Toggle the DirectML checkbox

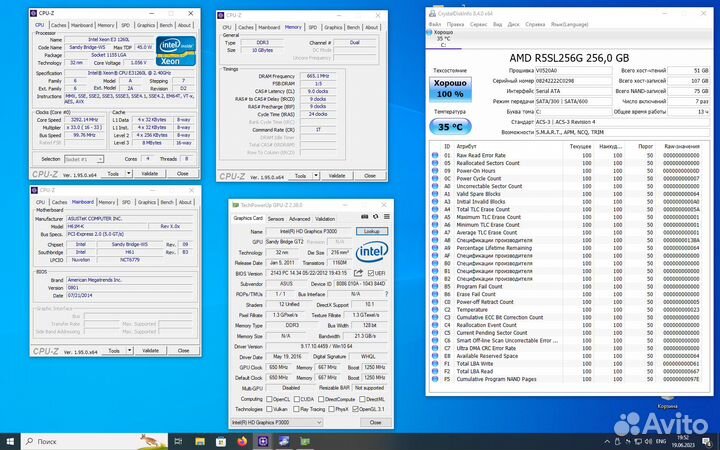[x=362, y=399]
